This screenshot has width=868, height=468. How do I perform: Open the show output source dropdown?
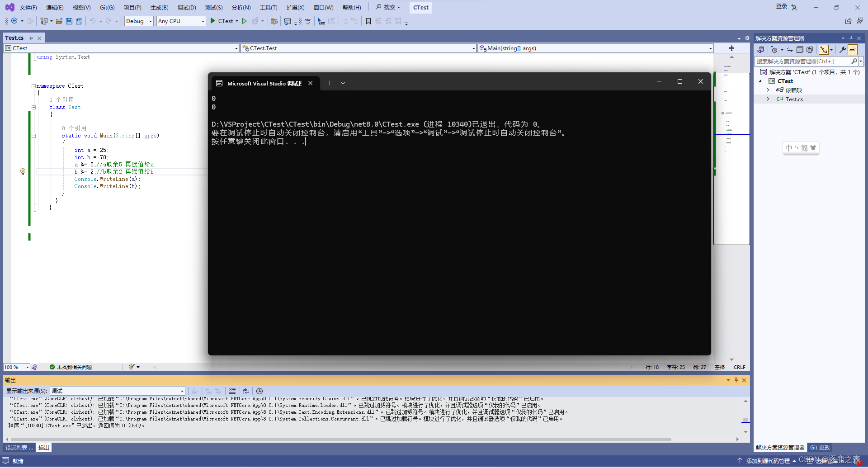pos(118,391)
